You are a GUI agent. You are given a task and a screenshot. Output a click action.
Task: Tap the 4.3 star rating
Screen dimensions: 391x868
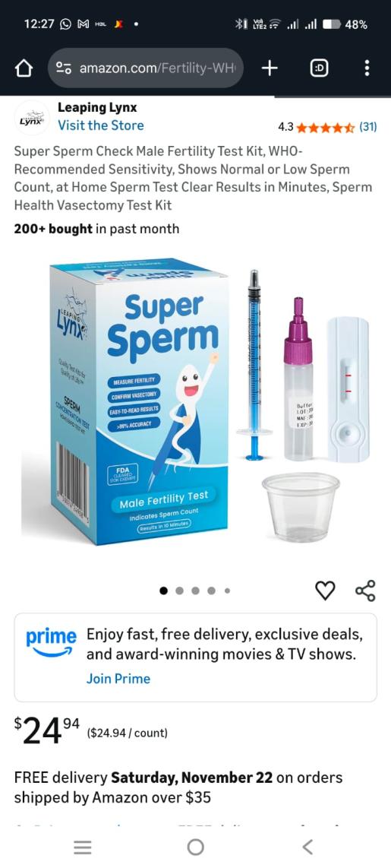pyautogui.click(x=316, y=127)
